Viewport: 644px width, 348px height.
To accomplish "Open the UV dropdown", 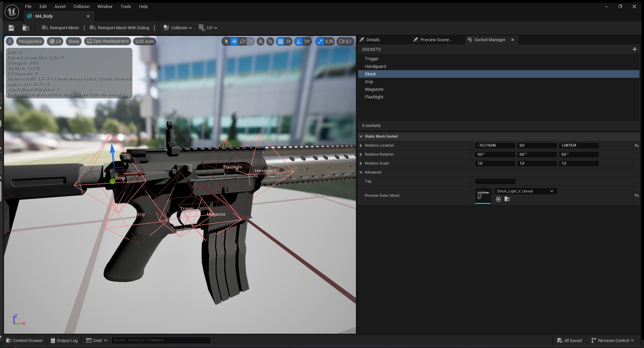I will [x=208, y=28].
